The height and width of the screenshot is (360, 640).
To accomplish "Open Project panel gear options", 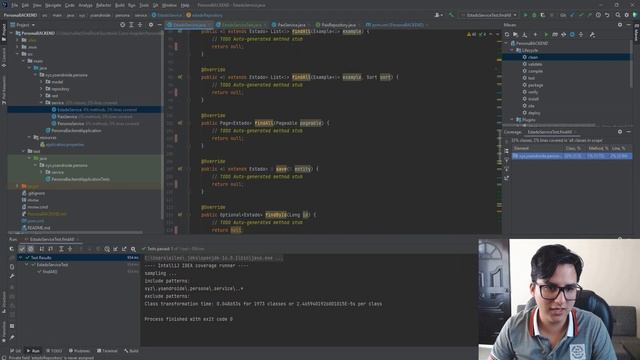I will pos(151,25).
